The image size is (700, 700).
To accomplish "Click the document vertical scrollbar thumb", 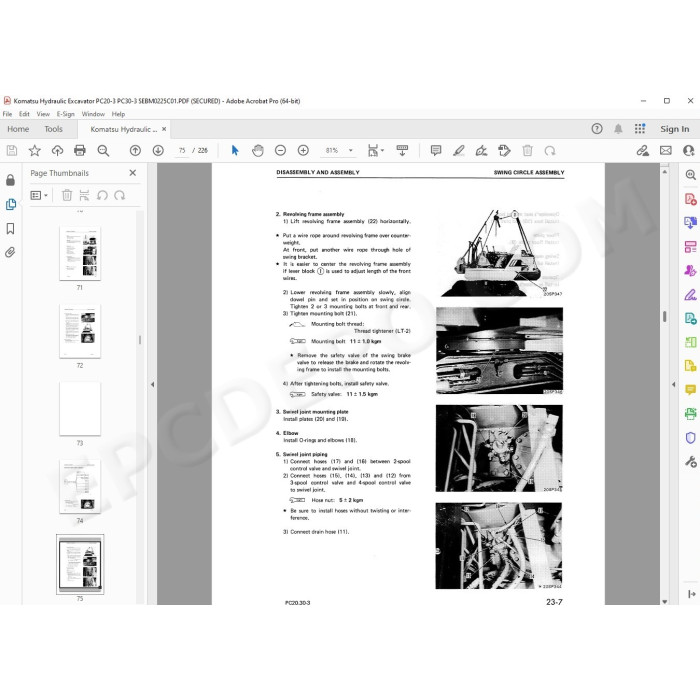I will (665, 316).
